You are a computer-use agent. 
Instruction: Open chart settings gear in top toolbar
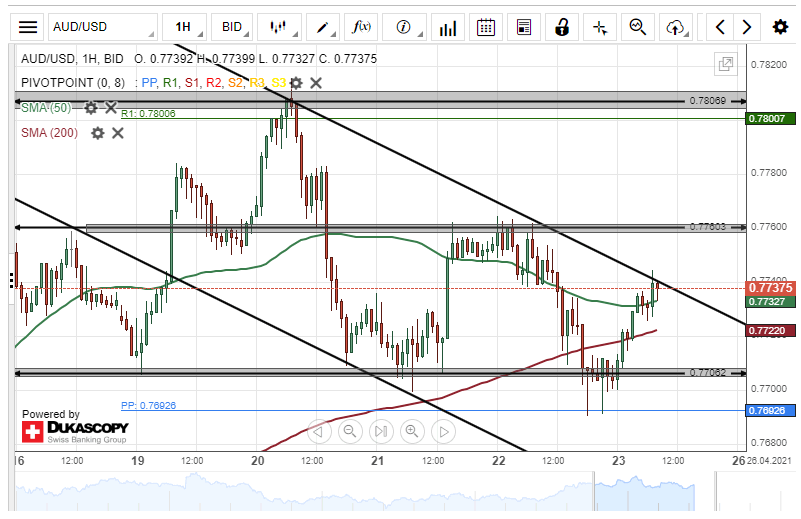pos(780,27)
